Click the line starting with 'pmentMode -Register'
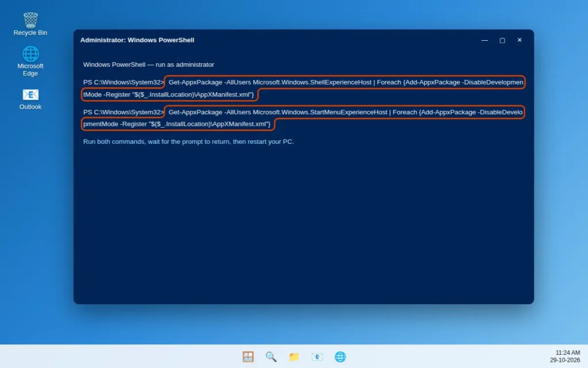The width and height of the screenshot is (588, 368). coord(177,124)
